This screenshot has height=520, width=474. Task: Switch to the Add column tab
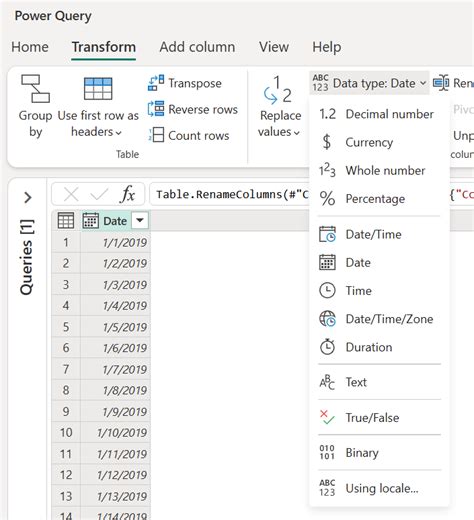[x=197, y=47]
